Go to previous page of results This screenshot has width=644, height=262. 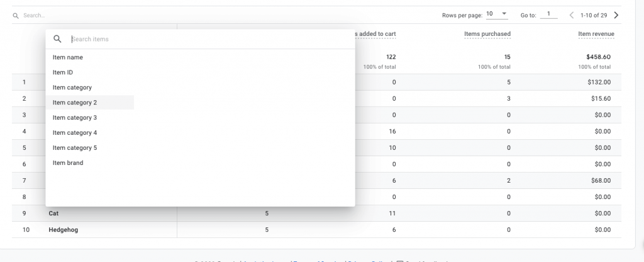coord(572,15)
